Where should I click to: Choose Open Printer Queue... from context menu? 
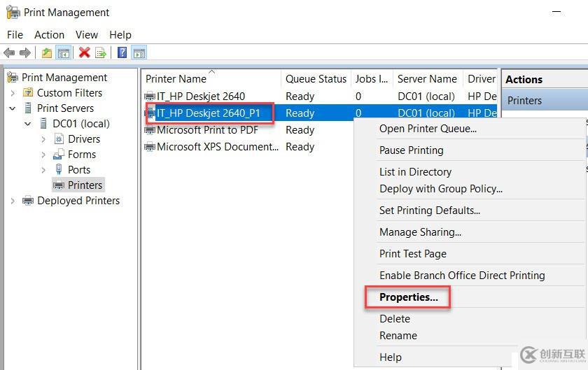pos(428,129)
